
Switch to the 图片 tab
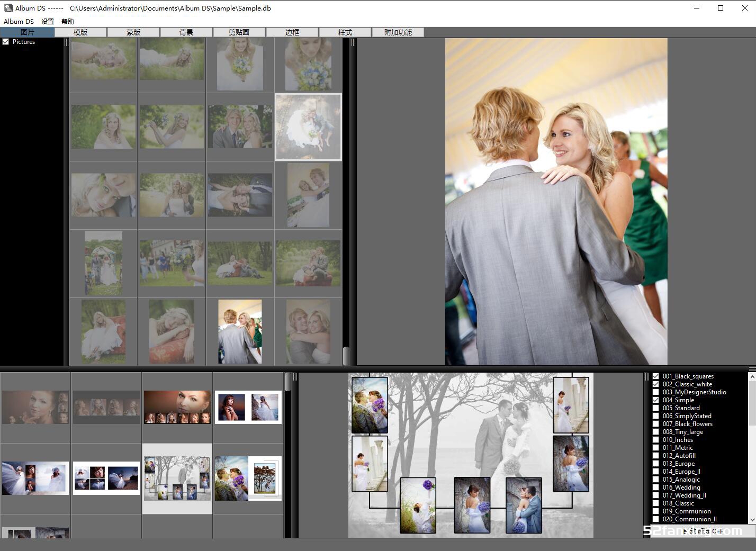point(27,32)
